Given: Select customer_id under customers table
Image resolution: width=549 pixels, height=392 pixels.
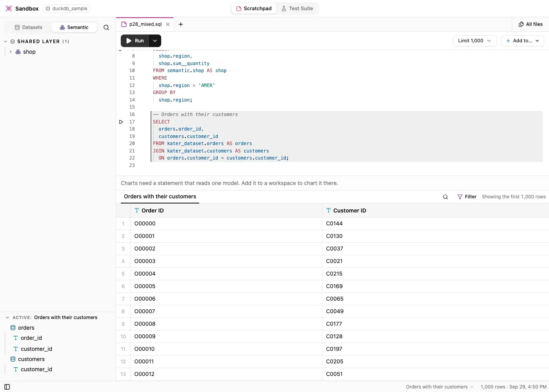Looking at the screenshot, I should pos(36,369).
